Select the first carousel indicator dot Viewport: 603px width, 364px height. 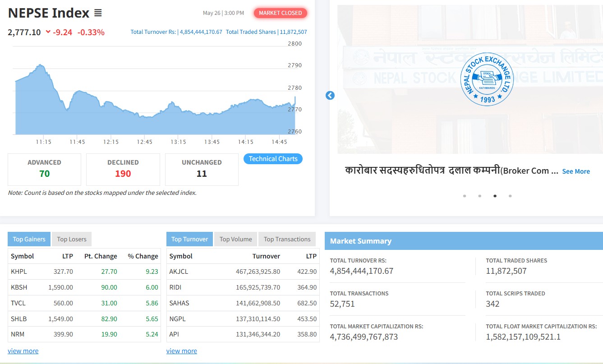tap(465, 196)
